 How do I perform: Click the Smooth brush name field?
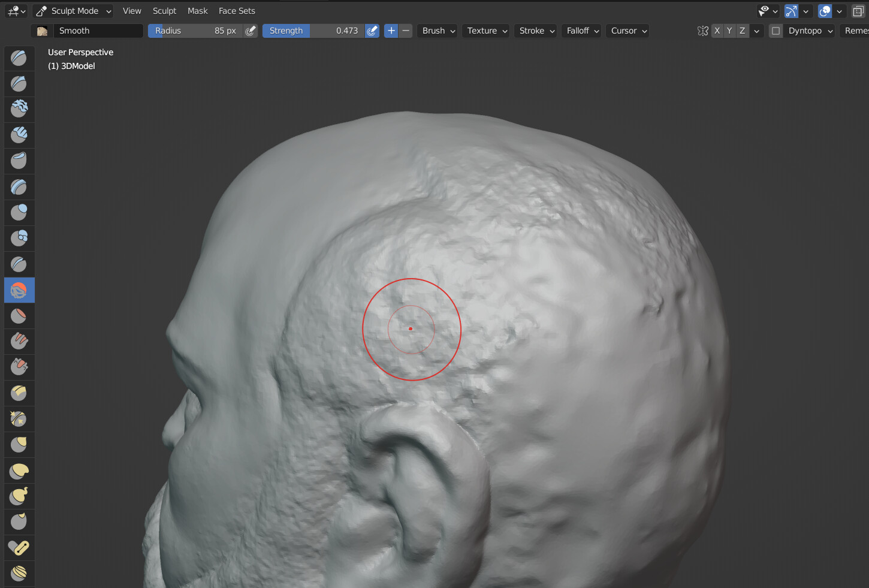click(x=98, y=31)
